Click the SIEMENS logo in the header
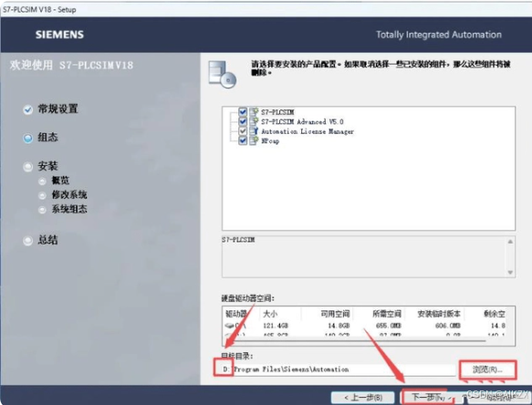The image size is (532, 405). pos(59,35)
